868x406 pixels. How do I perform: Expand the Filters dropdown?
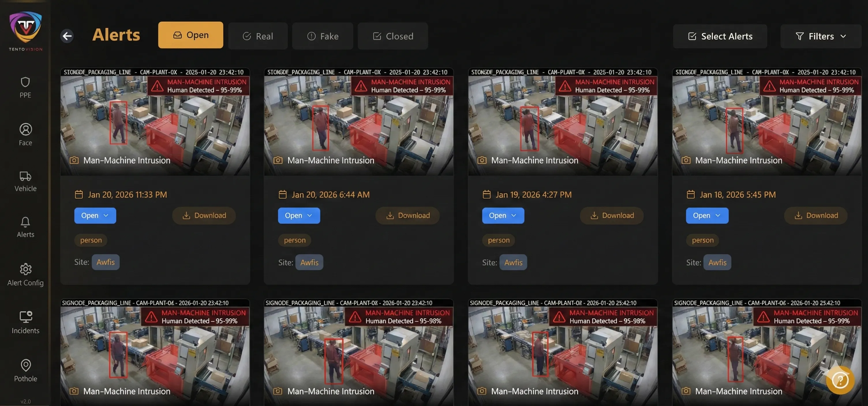pyautogui.click(x=820, y=36)
